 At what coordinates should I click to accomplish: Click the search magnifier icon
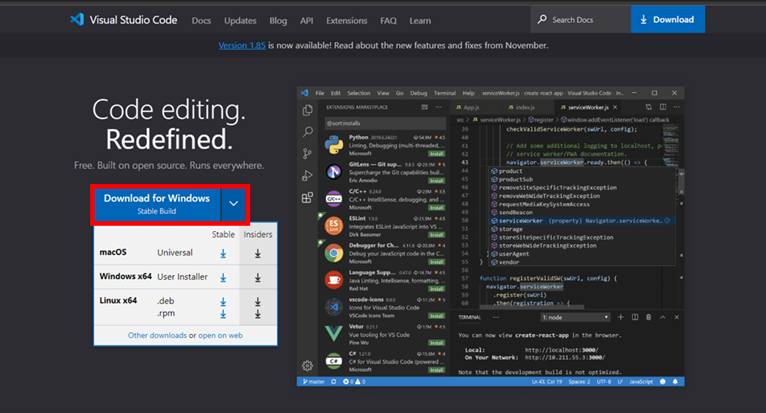(542, 20)
